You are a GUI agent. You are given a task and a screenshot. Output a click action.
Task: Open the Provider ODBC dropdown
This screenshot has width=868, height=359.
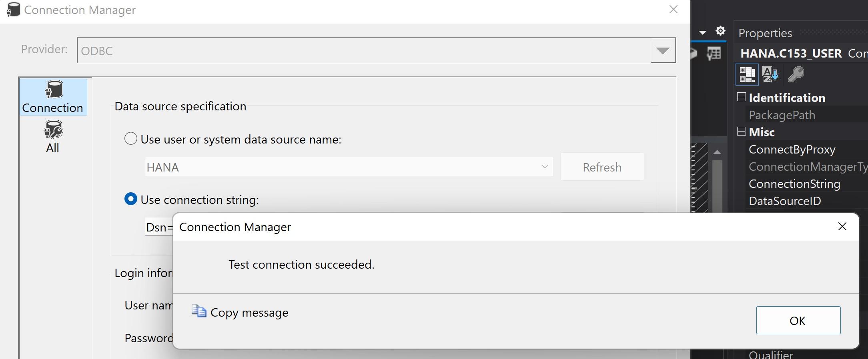663,51
